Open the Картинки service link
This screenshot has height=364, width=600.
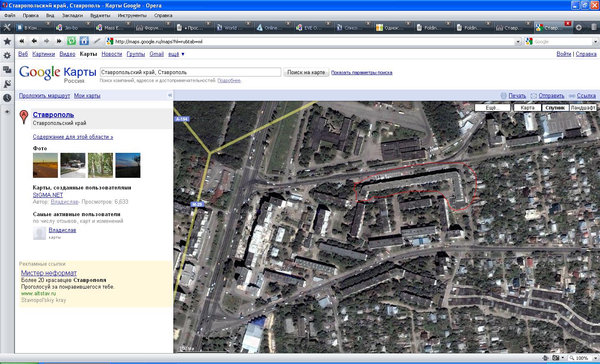(x=44, y=54)
